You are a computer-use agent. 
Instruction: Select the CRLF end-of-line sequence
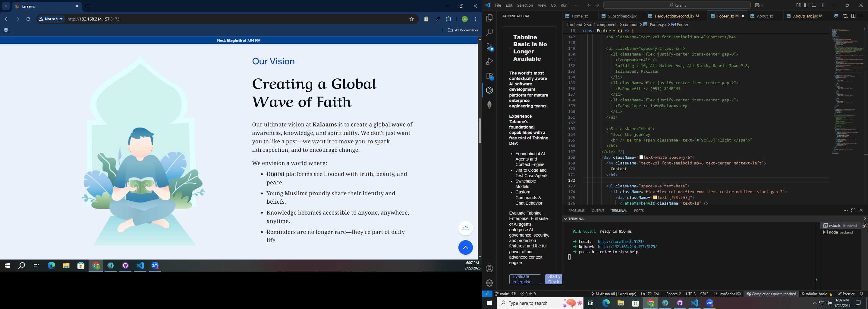[704, 294]
